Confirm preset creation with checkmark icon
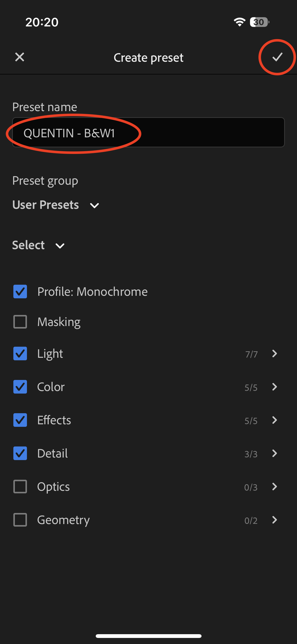Image resolution: width=297 pixels, height=644 pixels. 277,57
